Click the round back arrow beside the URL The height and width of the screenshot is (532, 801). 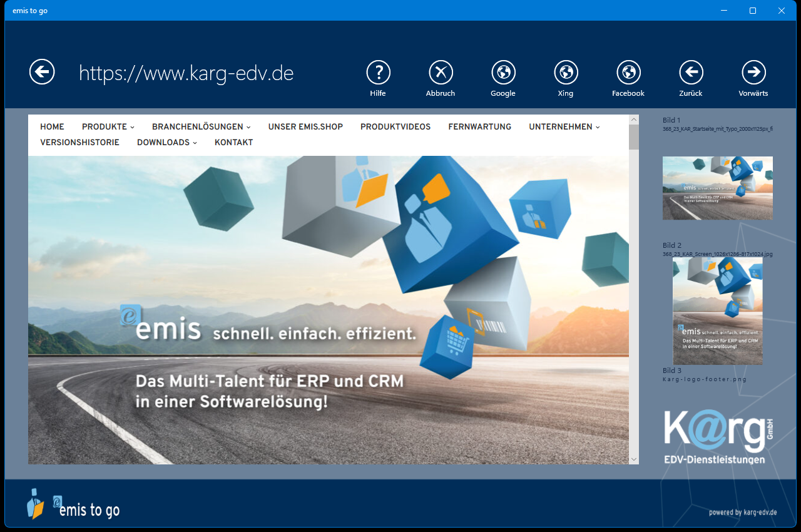click(42, 72)
